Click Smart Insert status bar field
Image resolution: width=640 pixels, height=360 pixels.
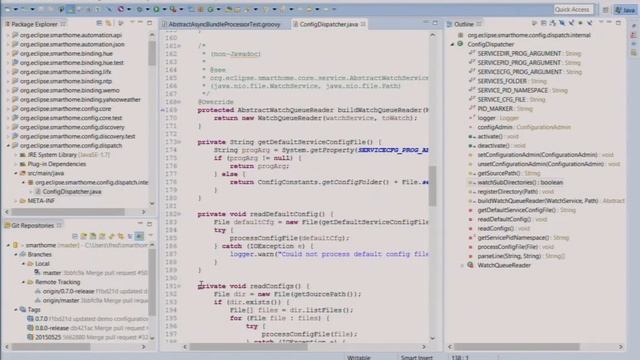(416, 357)
